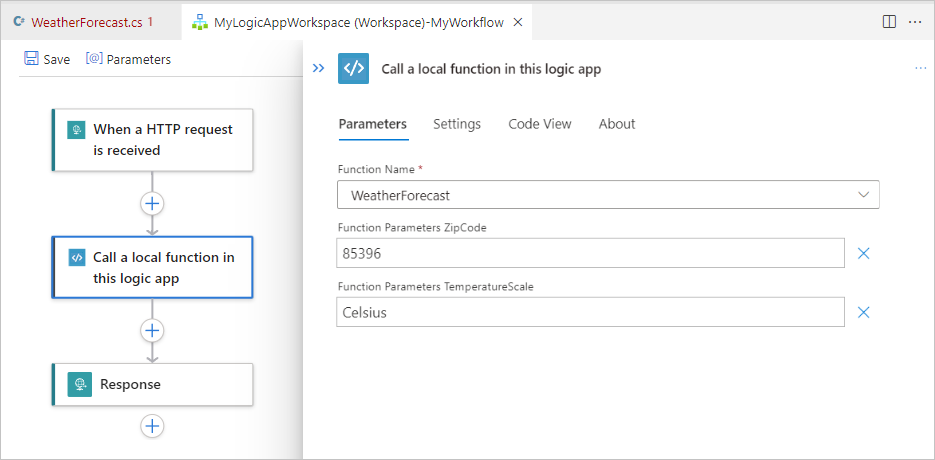Expand the Function Name dropdown

(x=864, y=195)
